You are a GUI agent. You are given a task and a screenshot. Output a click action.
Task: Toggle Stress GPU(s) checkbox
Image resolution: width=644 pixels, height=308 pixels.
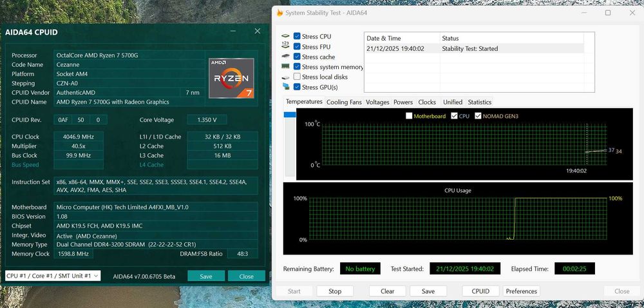click(297, 86)
